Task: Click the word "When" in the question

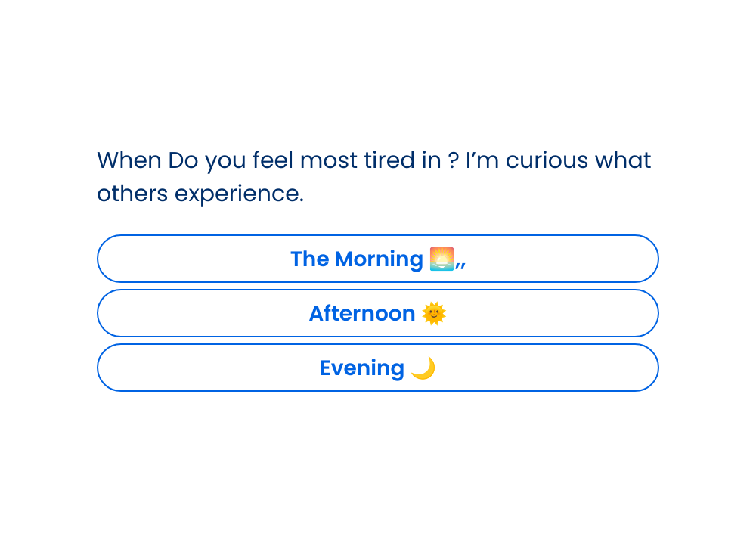Action: (x=129, y=160)
